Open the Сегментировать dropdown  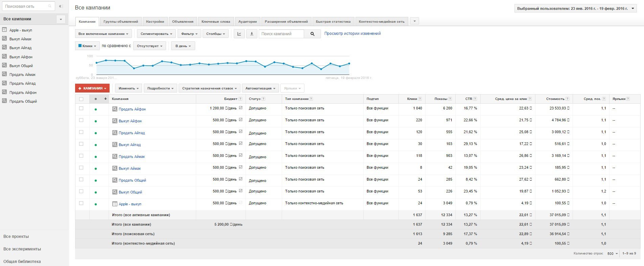(x=156, y=34)
